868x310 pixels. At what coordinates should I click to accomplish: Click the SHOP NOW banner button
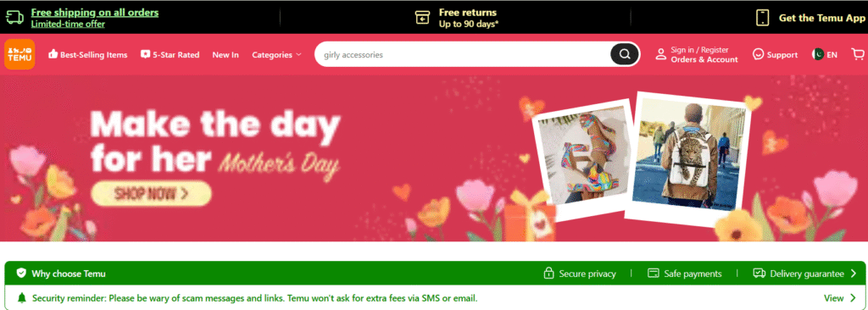[151, 194]
